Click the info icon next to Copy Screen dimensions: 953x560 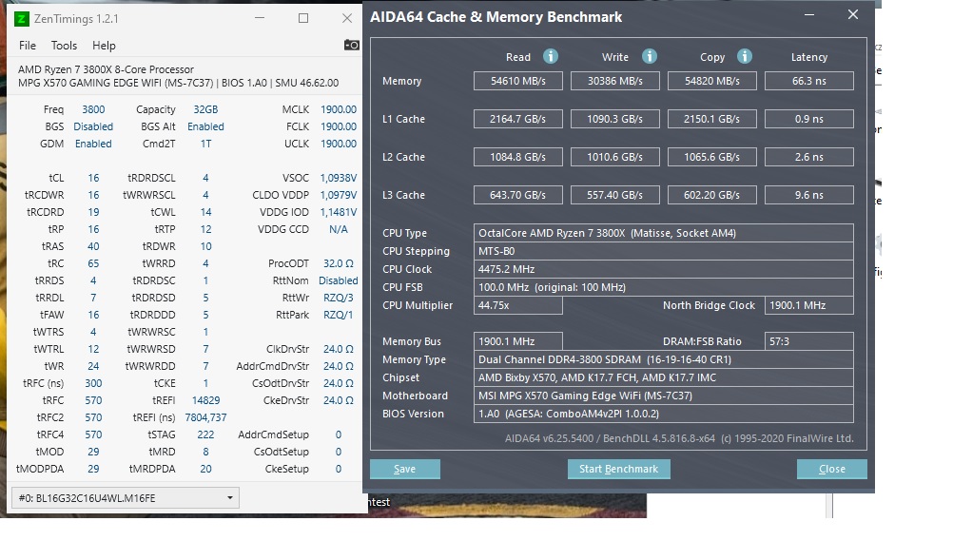[745, 56]
